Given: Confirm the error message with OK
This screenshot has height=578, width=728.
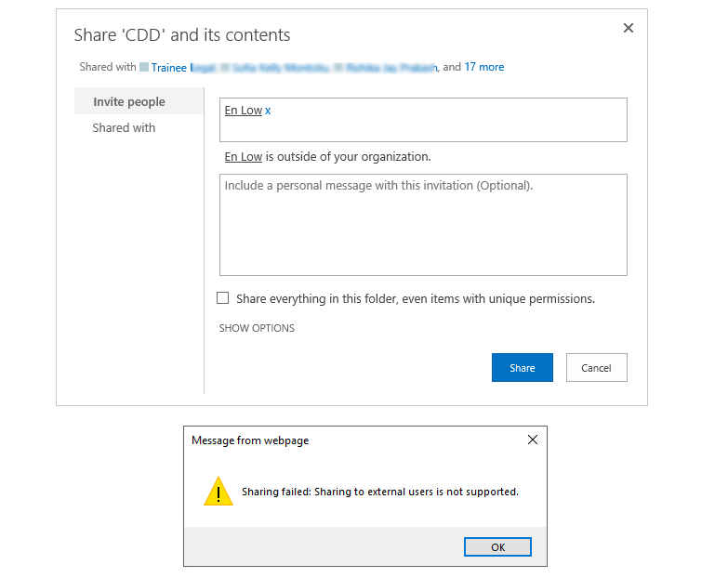Looking at the screenshot, I should 497,547.
